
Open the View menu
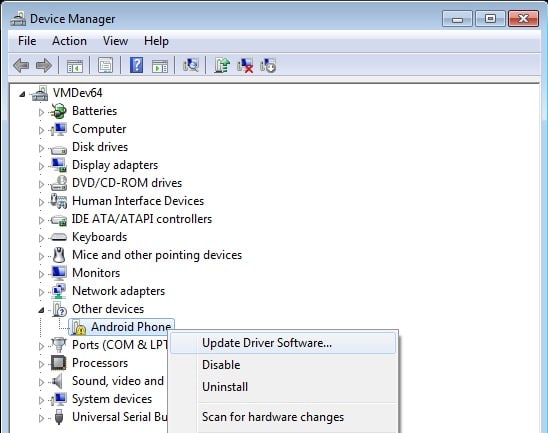click(115, 41)
